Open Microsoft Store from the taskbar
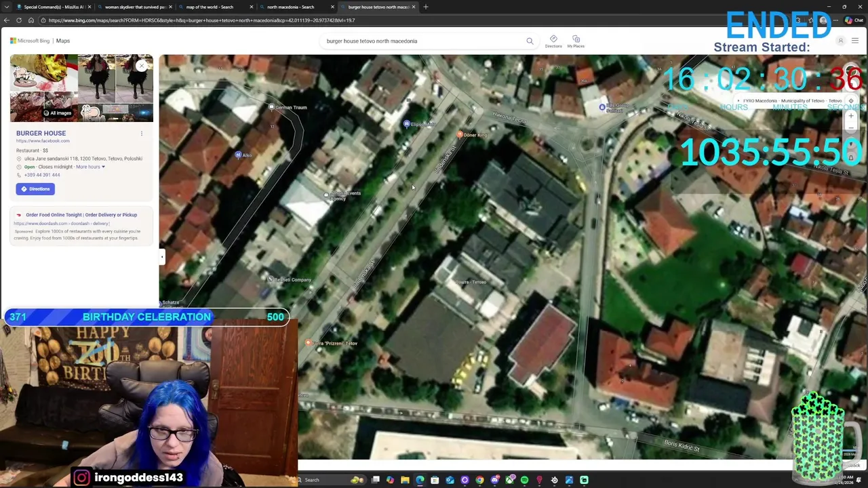The height and width of the screenshot is (488, 868). point(435,480)
